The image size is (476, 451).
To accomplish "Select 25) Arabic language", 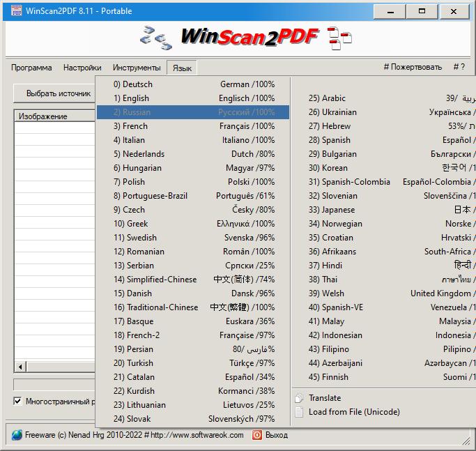I will click(x=384, y=98).
